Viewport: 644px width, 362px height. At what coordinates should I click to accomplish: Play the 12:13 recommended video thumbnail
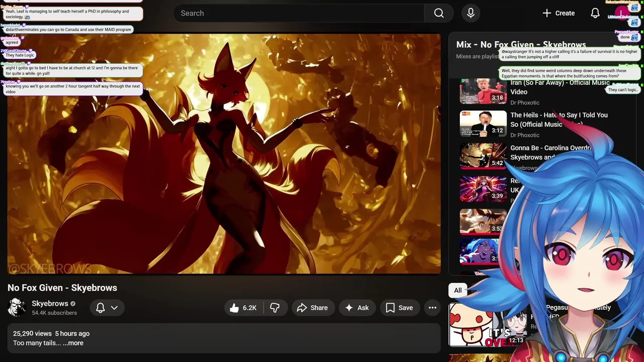tap(488, 325)
